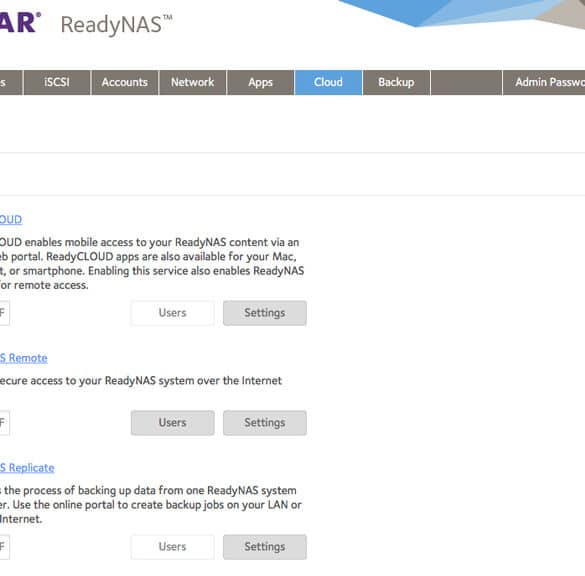Open the ReadyNAS Replicate link
The height and width of the screenshot is (576, 585).
point(27,468)
